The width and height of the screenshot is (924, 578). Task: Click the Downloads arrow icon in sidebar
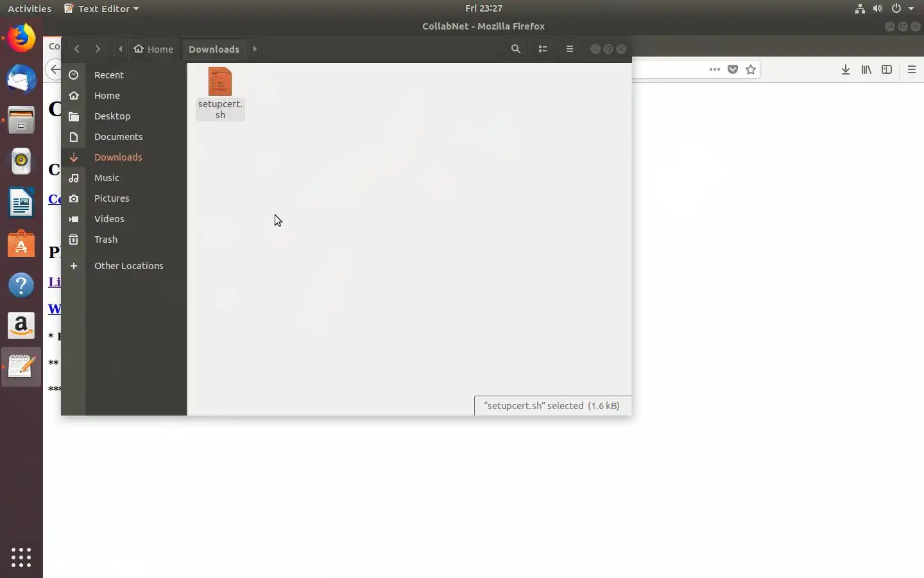coord(74,157)
